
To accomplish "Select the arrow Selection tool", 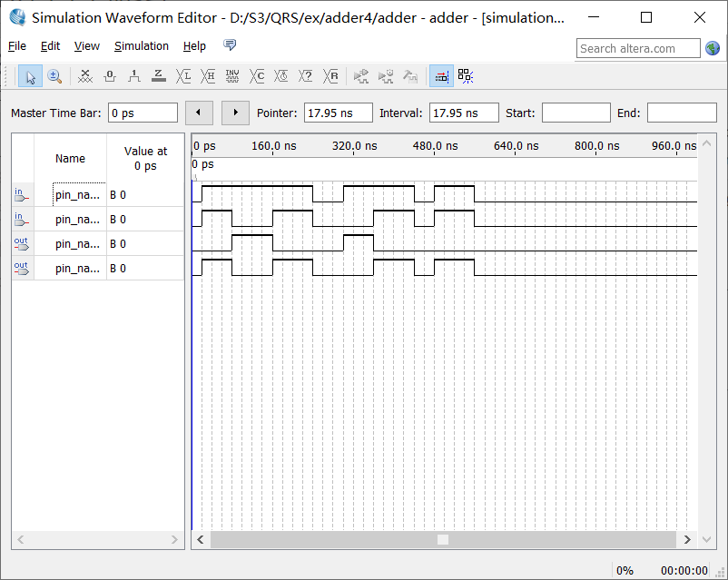I will (30, 76).
